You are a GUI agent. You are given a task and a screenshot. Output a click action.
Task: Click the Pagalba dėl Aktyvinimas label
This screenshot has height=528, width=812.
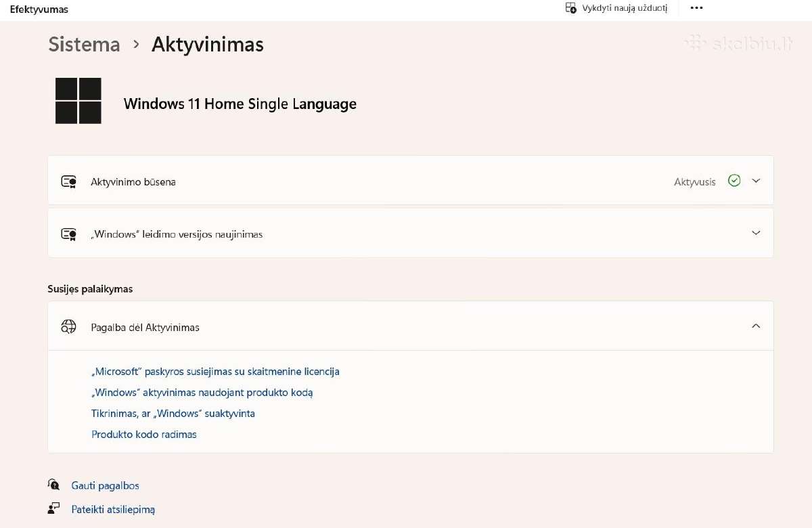click(x=145, y=328)
